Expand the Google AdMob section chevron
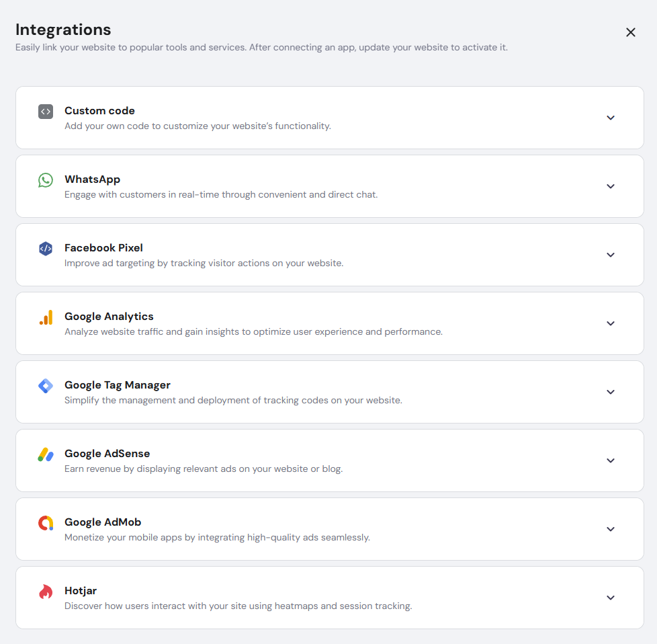This screenshot has height=644, width=657. 611,529
